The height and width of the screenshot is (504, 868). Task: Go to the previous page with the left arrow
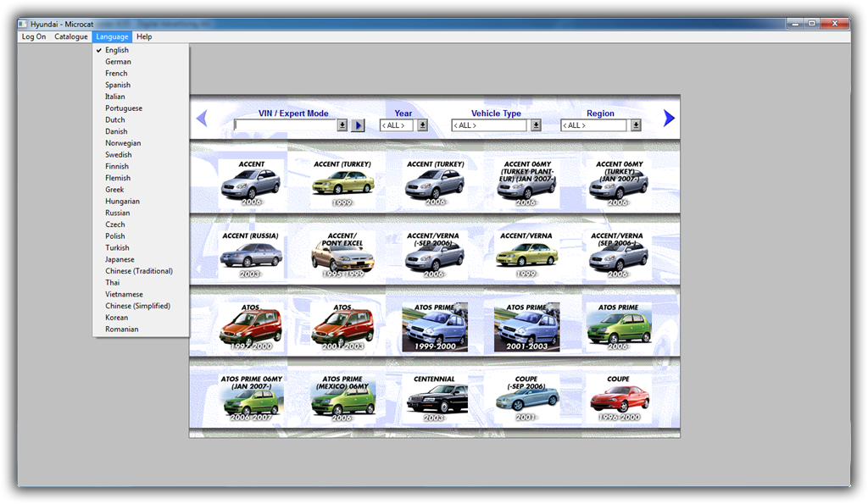point(202,118)
